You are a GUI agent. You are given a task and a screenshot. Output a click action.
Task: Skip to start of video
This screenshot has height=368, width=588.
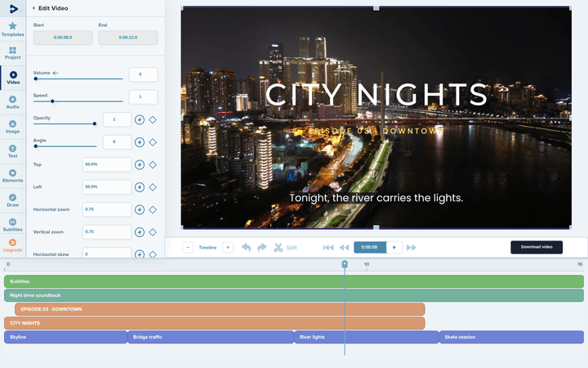(328, 248)
